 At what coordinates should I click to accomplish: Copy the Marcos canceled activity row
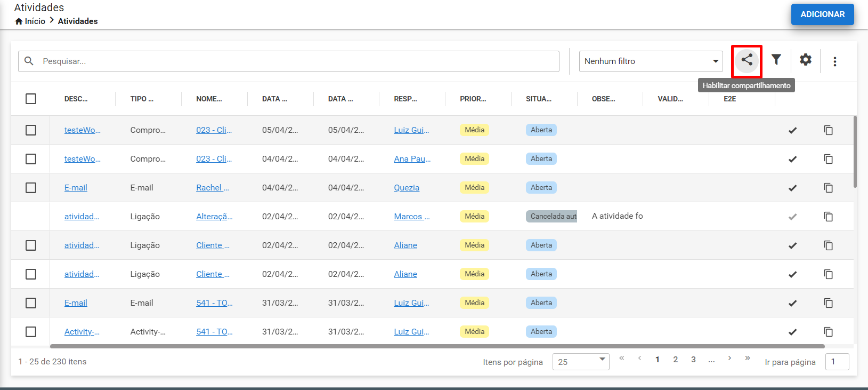click(828, 217)
